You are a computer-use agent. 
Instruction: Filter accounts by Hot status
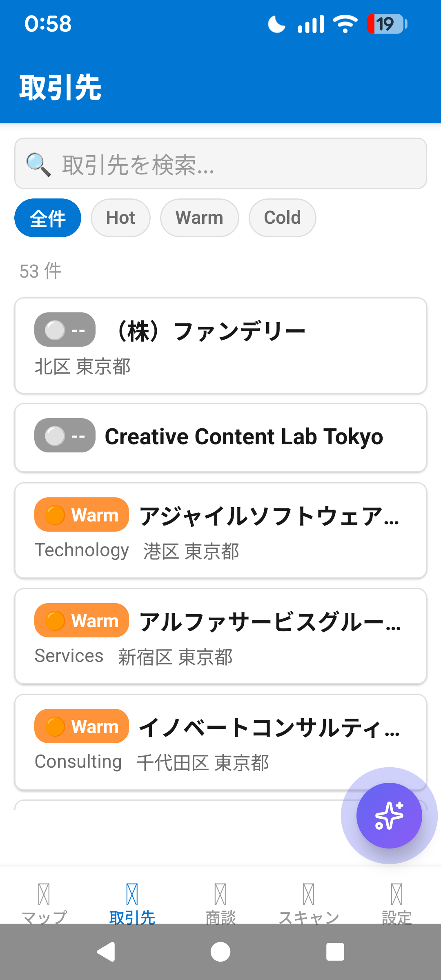click(120, 218)
